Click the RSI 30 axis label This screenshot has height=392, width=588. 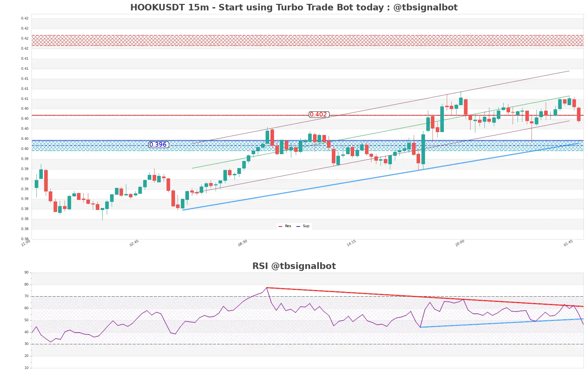point(26,344)
